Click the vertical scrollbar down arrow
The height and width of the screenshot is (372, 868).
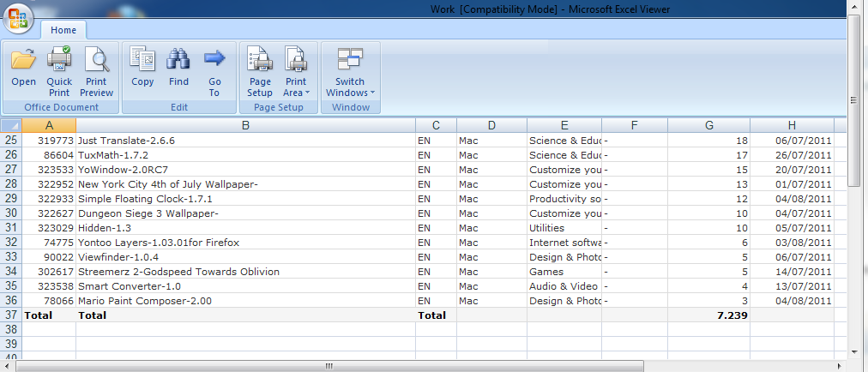coord(854,351)
